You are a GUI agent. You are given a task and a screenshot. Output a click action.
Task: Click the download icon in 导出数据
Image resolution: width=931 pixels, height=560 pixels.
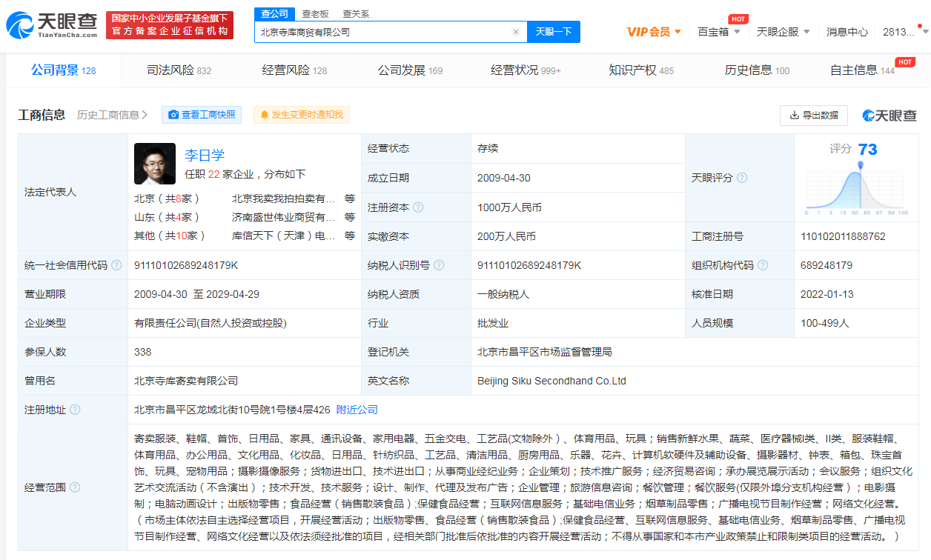(795, 116)
